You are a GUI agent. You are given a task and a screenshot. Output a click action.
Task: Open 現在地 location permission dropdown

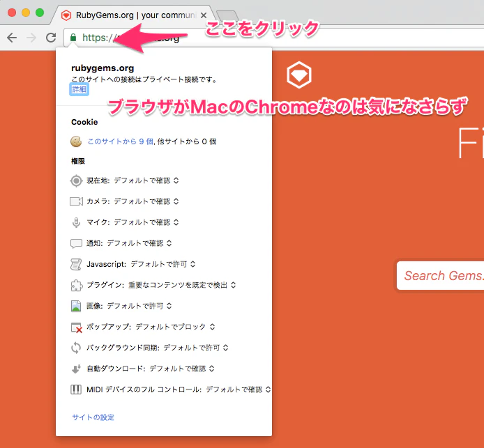[x=146, y=180]
